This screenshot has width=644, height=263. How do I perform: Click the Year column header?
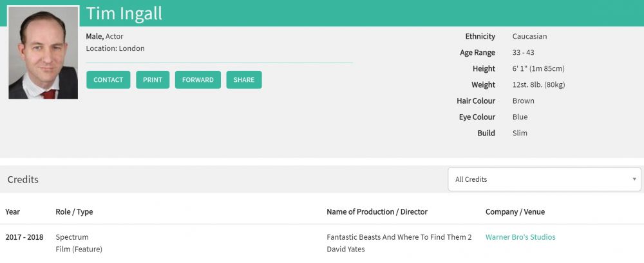(13, 211)
